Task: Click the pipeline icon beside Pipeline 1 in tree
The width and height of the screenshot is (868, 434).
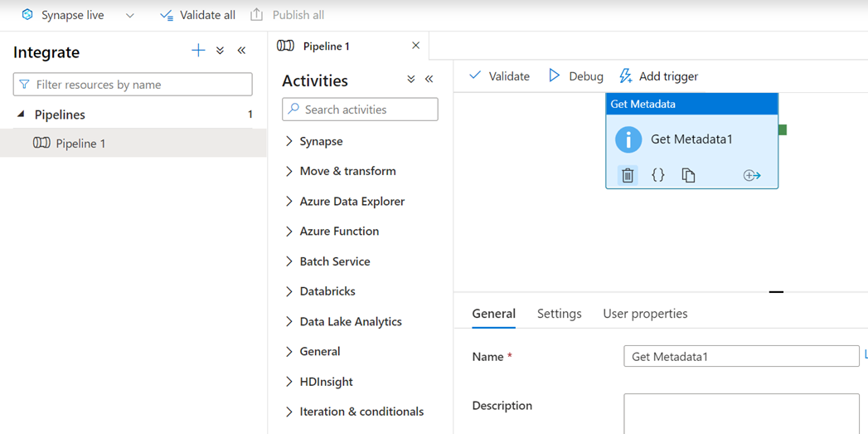Action: [x=41, y=144]
